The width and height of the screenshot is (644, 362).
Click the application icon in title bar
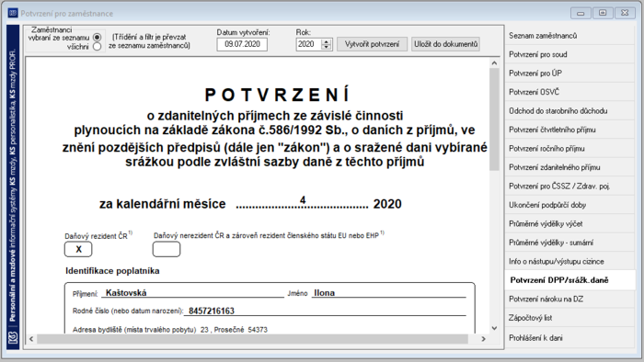(x=13, y=13)
